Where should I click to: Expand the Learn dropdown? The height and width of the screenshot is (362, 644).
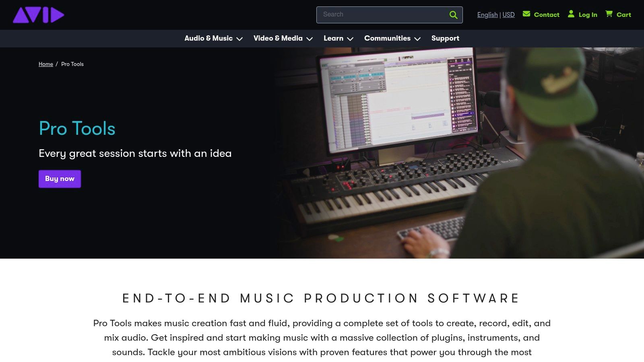click(350, 39)
